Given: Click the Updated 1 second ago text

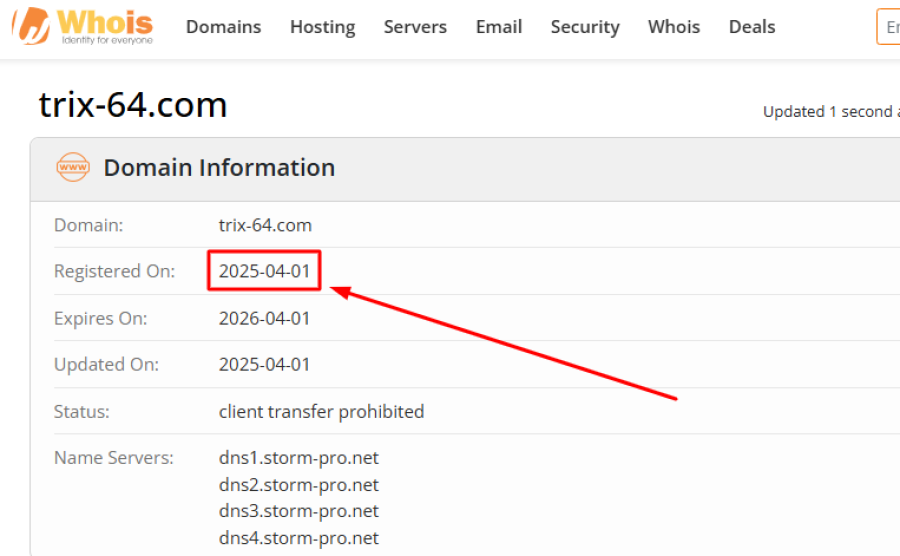Looking at the screenshot, I should coord(828,112).
